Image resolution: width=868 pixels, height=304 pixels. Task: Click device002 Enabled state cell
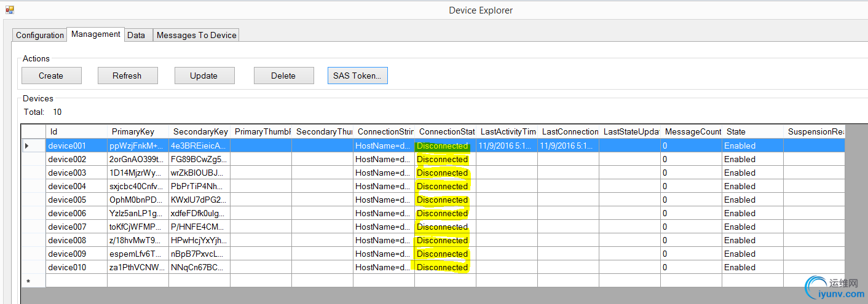(x=752, y=159)
